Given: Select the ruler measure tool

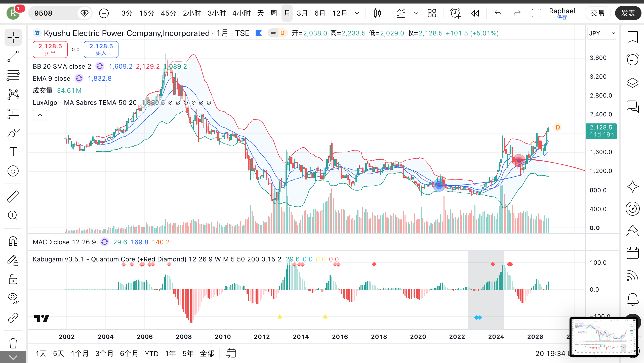Looking at the screenshot, I should point(13,196).
